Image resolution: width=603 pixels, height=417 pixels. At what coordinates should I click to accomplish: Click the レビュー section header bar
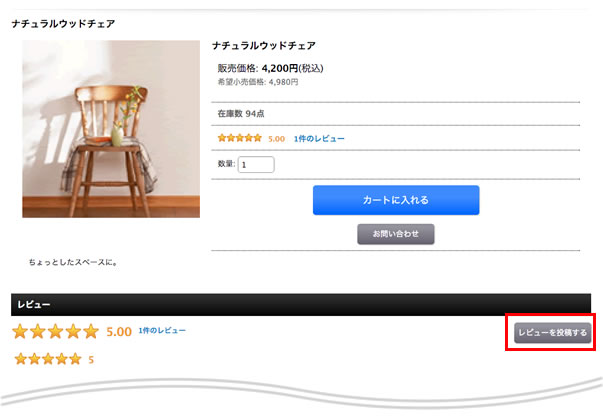tap(301, 305)
